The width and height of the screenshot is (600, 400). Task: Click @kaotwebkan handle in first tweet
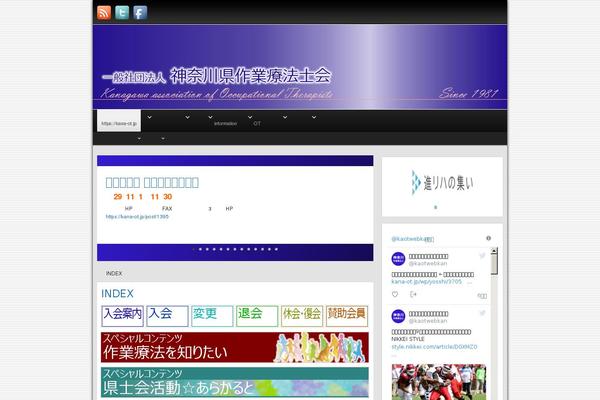(428, 264)
